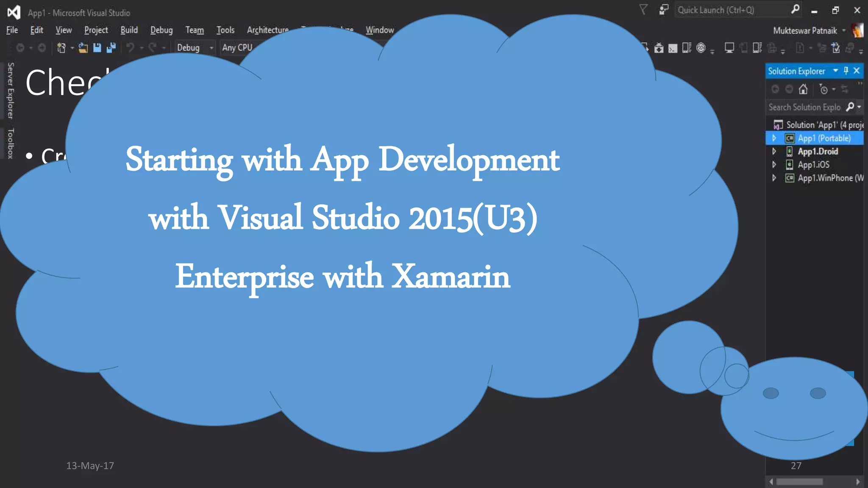Image resolution: width=868 pixels, height=488 pixels.
Task: Click the Solution Explorer horizontal scrollbar thumb
Action: coord(799,482)
